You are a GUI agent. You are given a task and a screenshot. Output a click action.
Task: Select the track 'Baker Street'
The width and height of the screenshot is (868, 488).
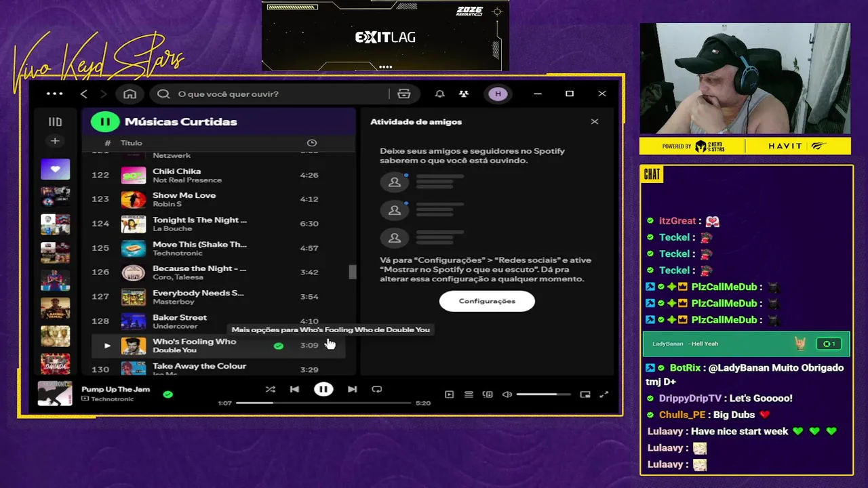180,317
